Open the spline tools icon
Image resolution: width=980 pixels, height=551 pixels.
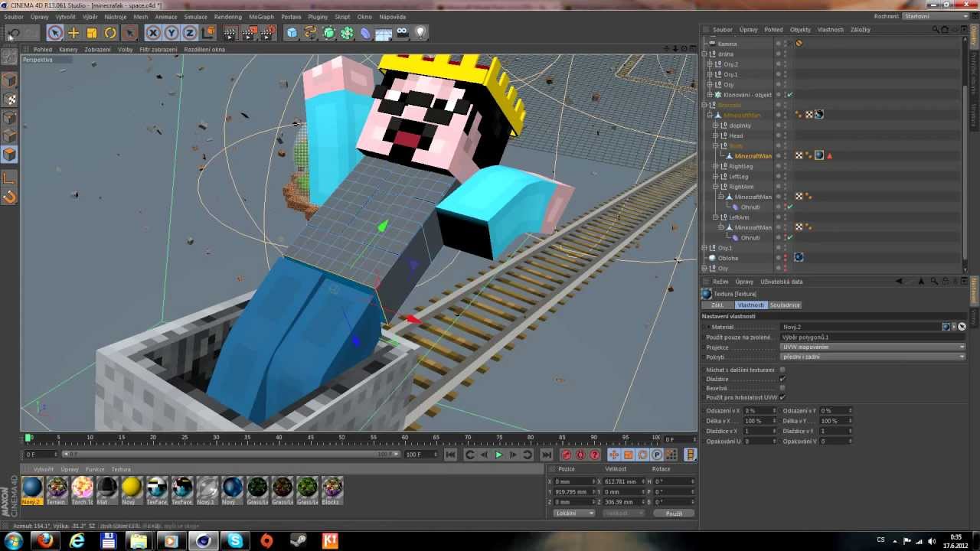coord(310,33)
